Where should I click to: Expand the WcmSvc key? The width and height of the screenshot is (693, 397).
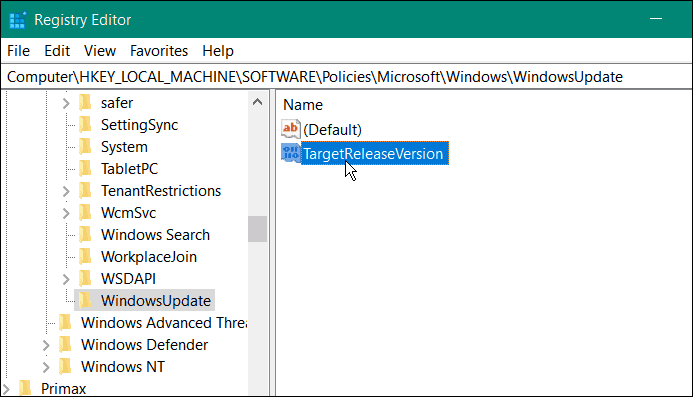(x=66, y=214)
